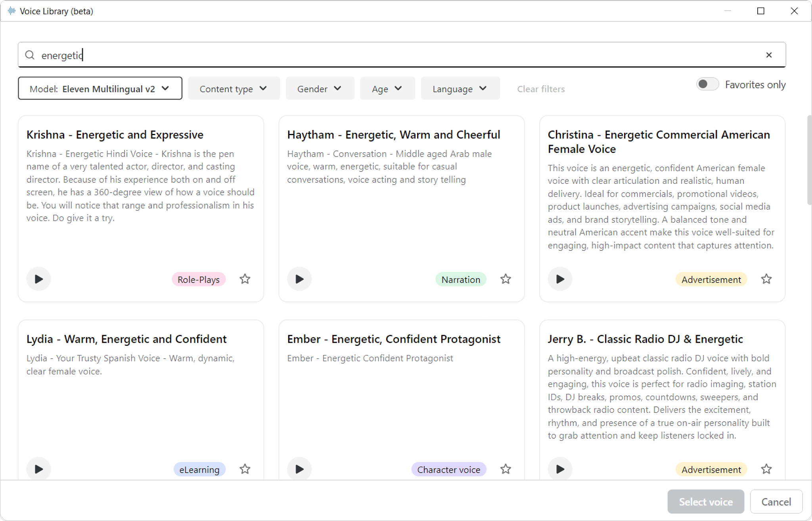Screen dimensions: 812x521
Task: Expand the Content type filter
Action: [x=234, y=88]
